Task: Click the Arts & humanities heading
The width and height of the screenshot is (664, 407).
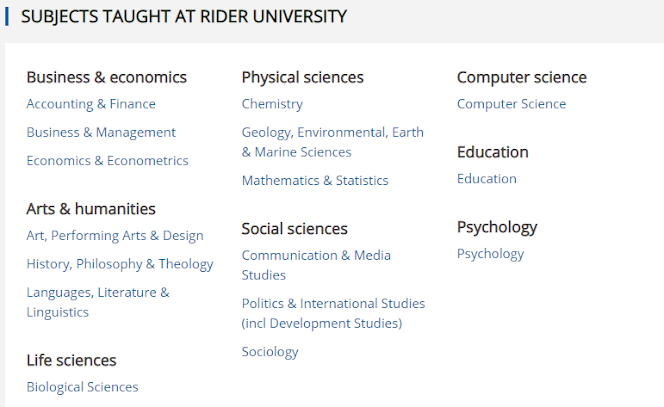Action: coord(91,209)
